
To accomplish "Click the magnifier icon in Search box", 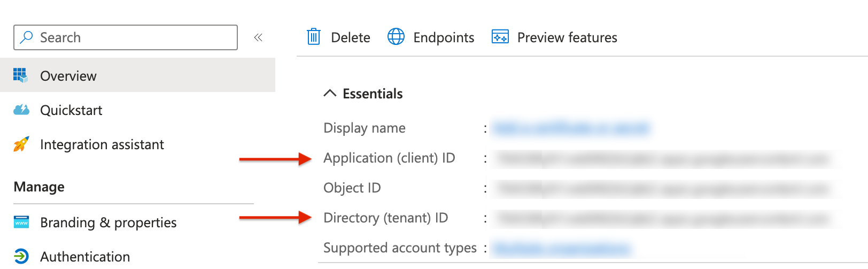I will click(x=26, y=37).
